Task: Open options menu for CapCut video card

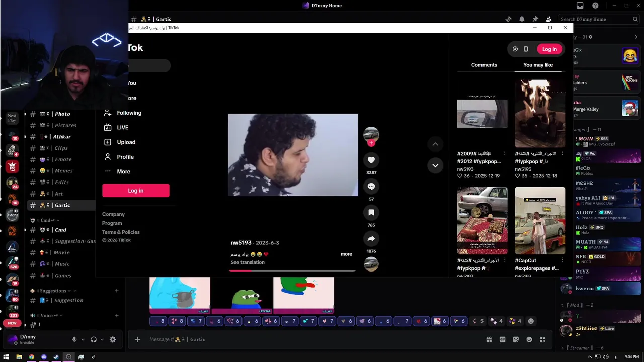Action: click(562, 260)
